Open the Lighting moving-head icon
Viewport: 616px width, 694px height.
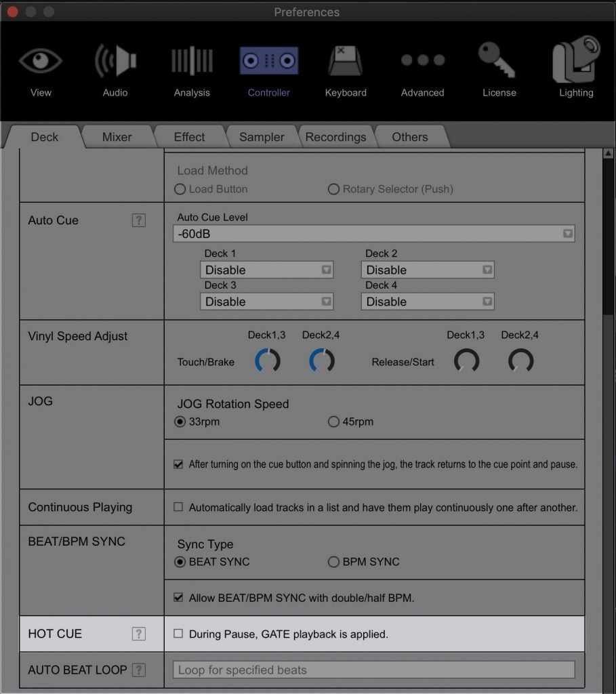[576, 61]
